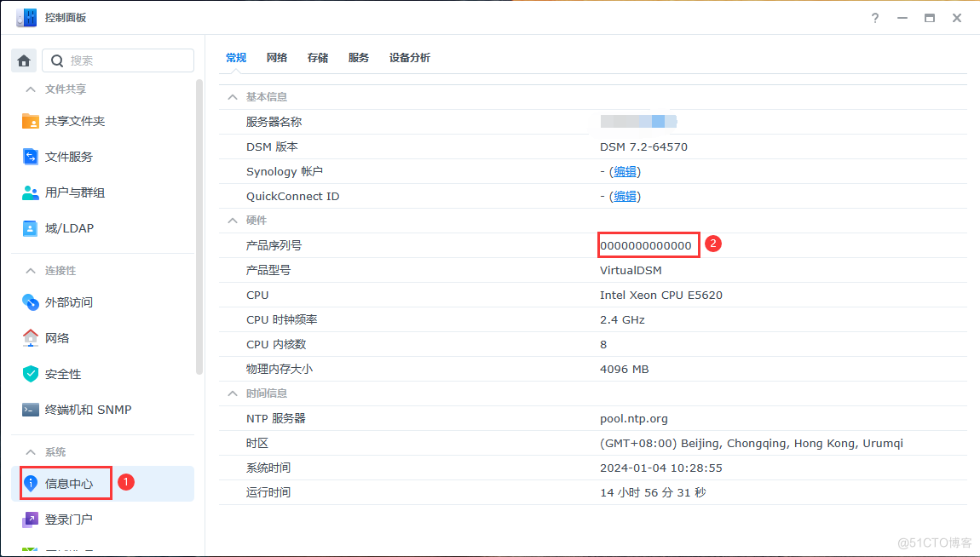Open Terminal & SNMP (终端机和 SNMP) icon
The image size is (980, 557).
tap(30, 410)
